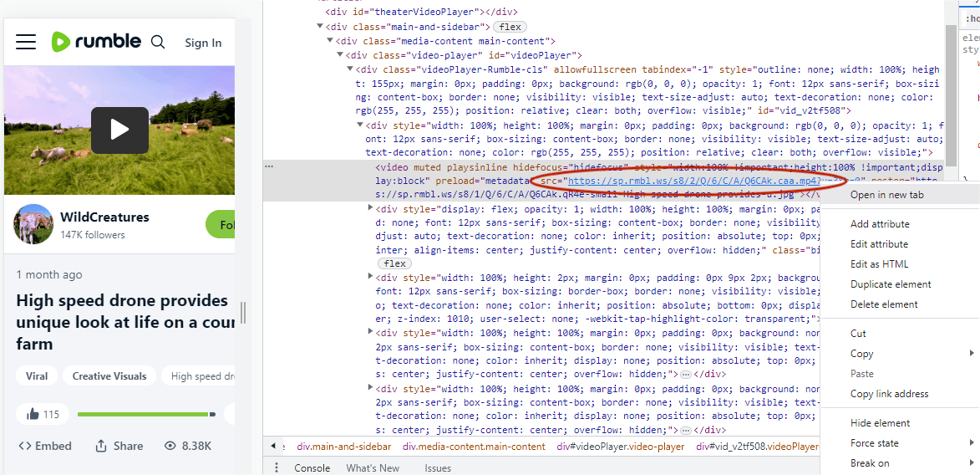This screenshot has width=980, height=475.
Task: Open the Issues drawer tab
Action: (438, 467)
